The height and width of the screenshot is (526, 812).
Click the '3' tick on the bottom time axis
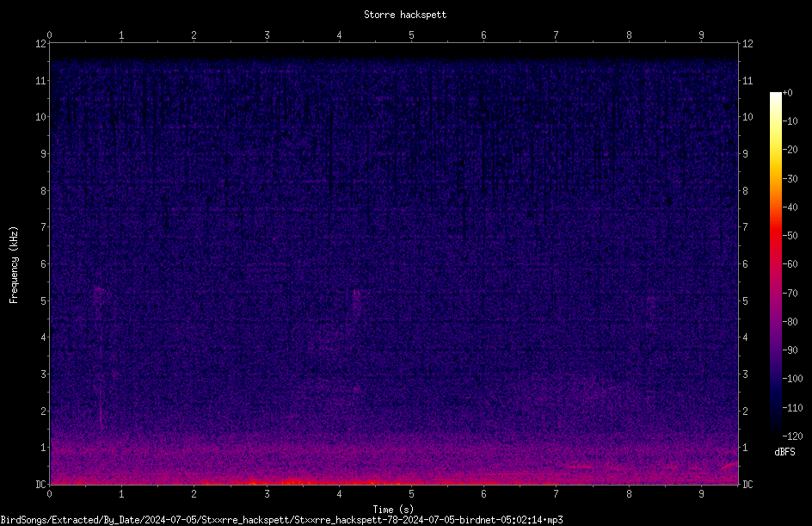267,494
